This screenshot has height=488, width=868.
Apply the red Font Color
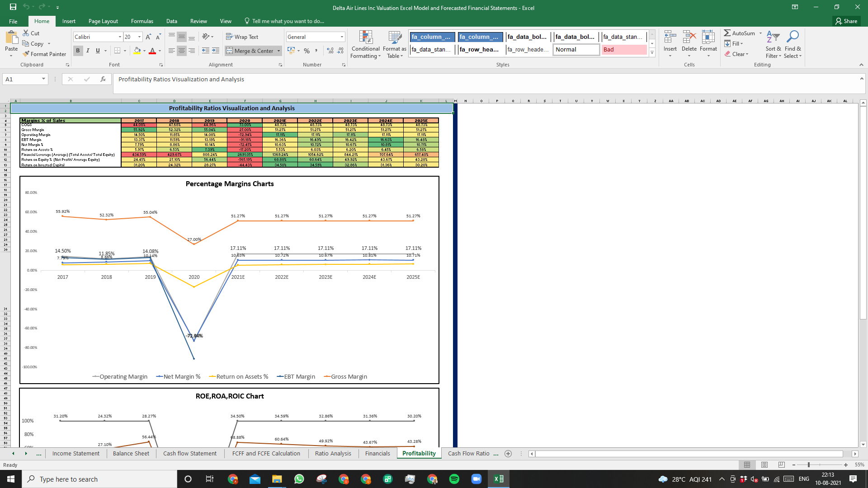(x=152, y=51)
